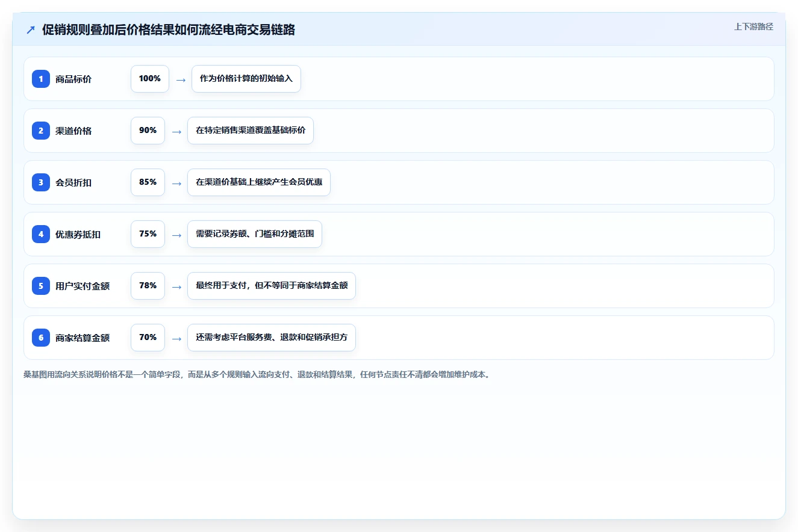The height and width of the screenshot is (532, 798).
Task: Select step number badge 5
Action: (41, 286)
